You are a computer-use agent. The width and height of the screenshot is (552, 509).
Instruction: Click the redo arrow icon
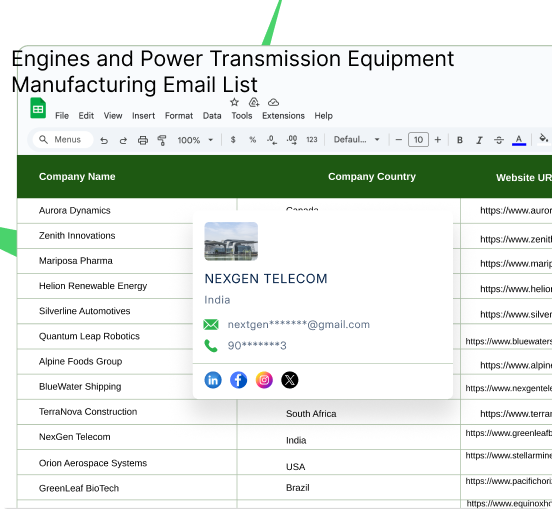click(123, 140)
